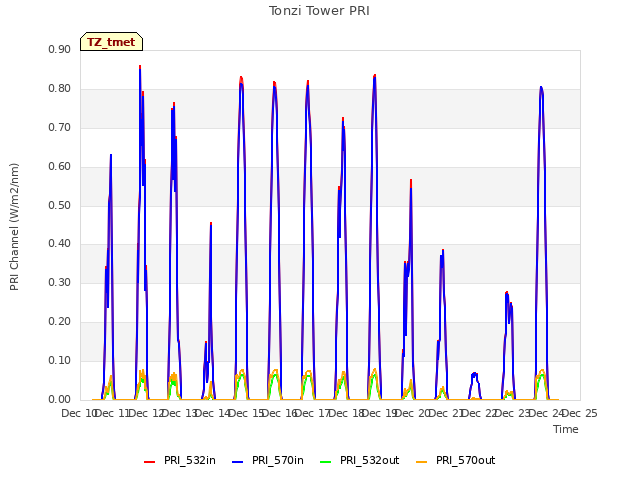Click the last peak before Dec 24
The height and width of the screenshot is (480, 640).
(541, 87)
